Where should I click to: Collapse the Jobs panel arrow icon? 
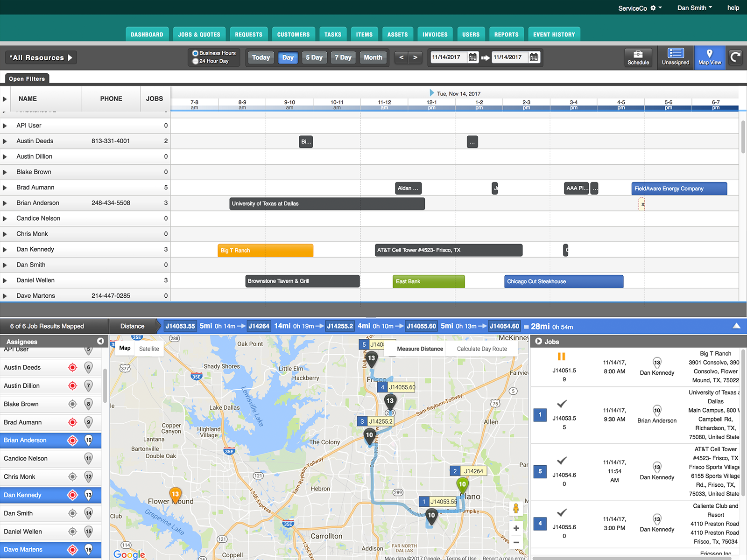click(538, 341)
